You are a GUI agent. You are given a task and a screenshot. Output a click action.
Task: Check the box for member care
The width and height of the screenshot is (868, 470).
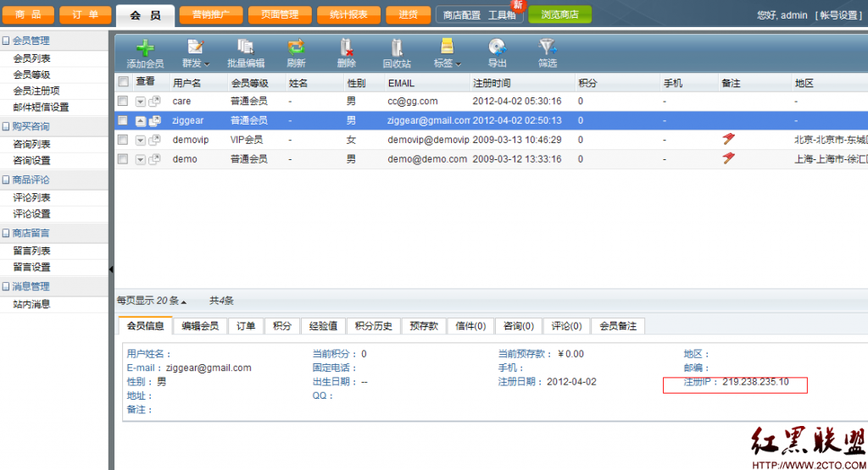123,101
